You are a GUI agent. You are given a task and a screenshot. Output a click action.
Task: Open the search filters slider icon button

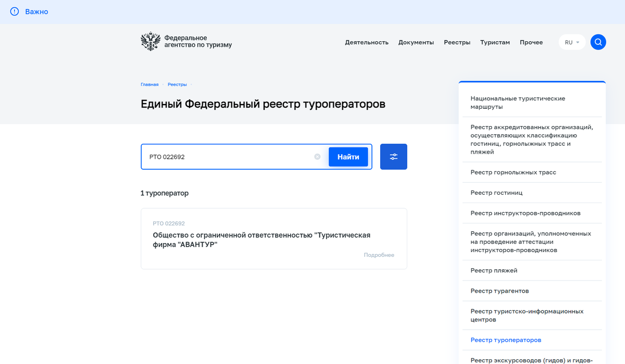[x=394, y=157]
